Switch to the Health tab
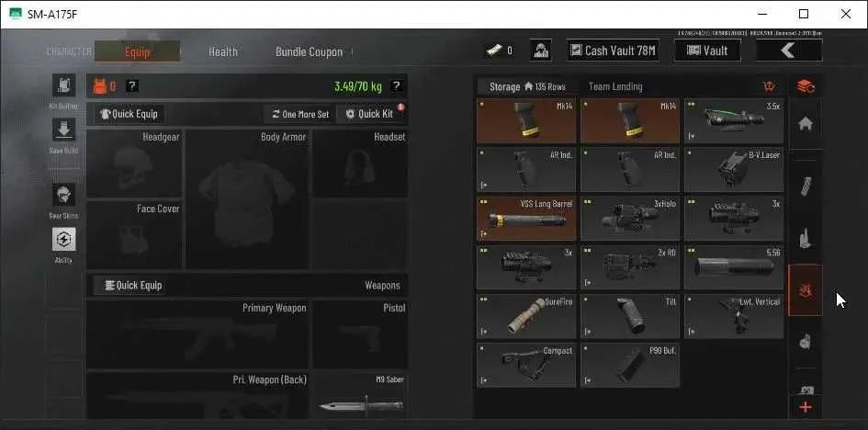The width and height of the screenshot is (868, 430). click(x=223, y=51)
